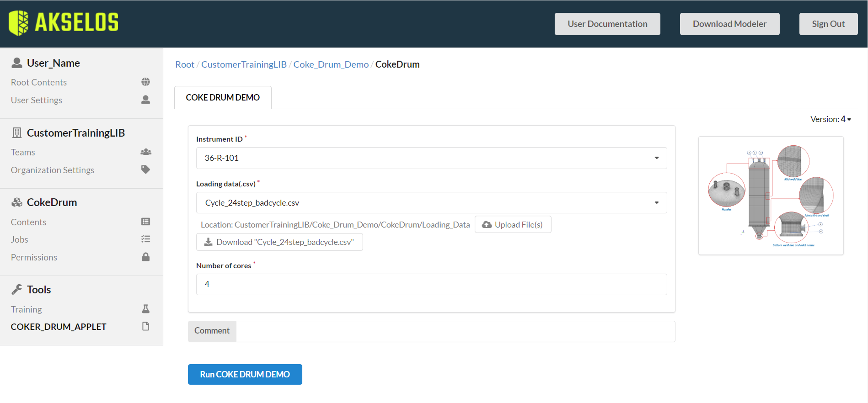
Task: Expand the Loading data csv dropdown
Action: 431,203
